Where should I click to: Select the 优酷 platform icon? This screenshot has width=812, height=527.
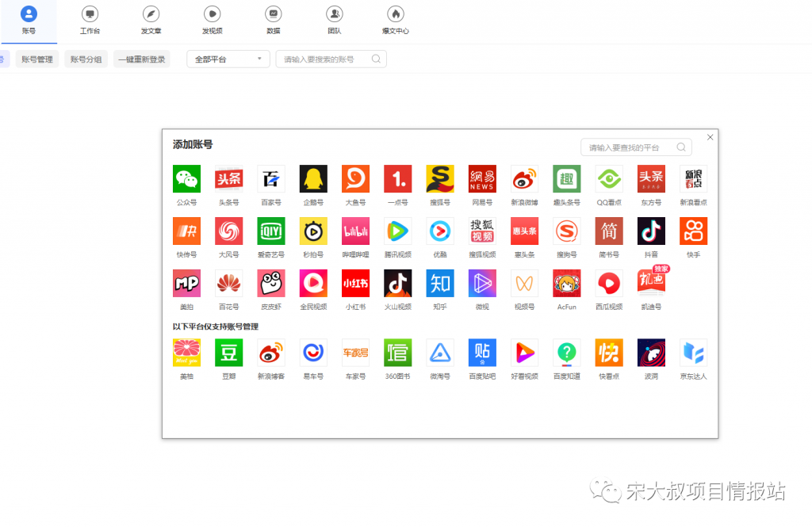coord(440,231)
